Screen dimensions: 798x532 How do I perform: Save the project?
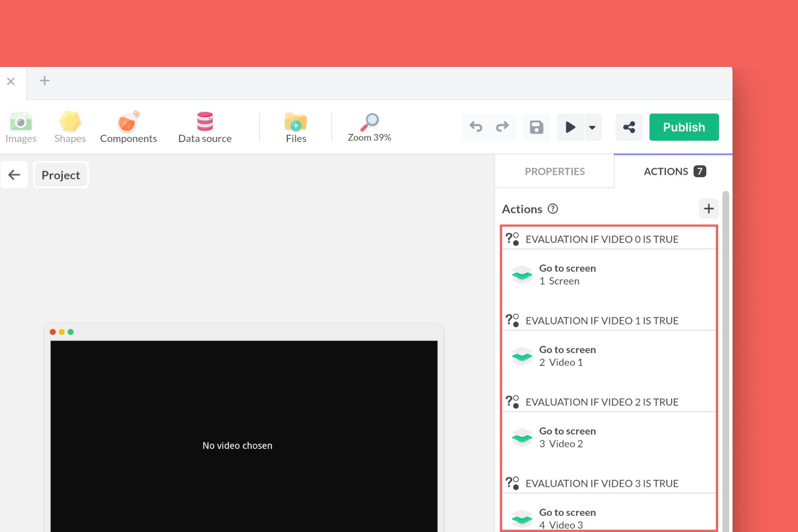(x=536, y=127)
